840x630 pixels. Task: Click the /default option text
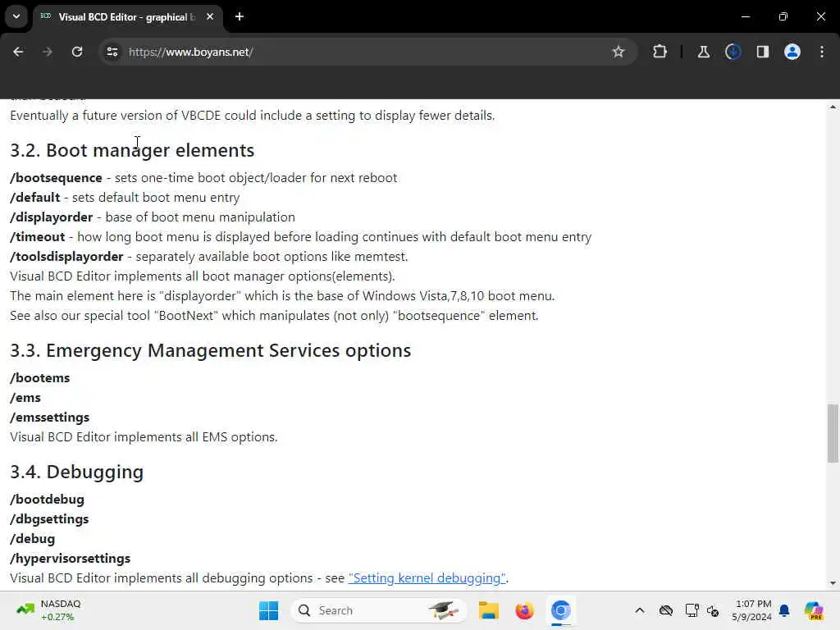tap(34, 198)
